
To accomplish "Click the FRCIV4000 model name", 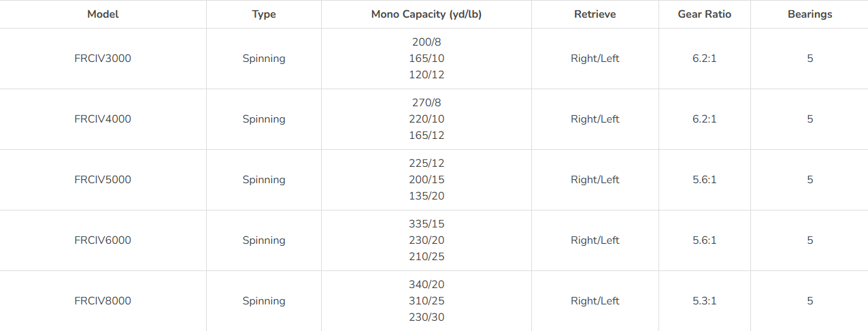I will point(103,119).
